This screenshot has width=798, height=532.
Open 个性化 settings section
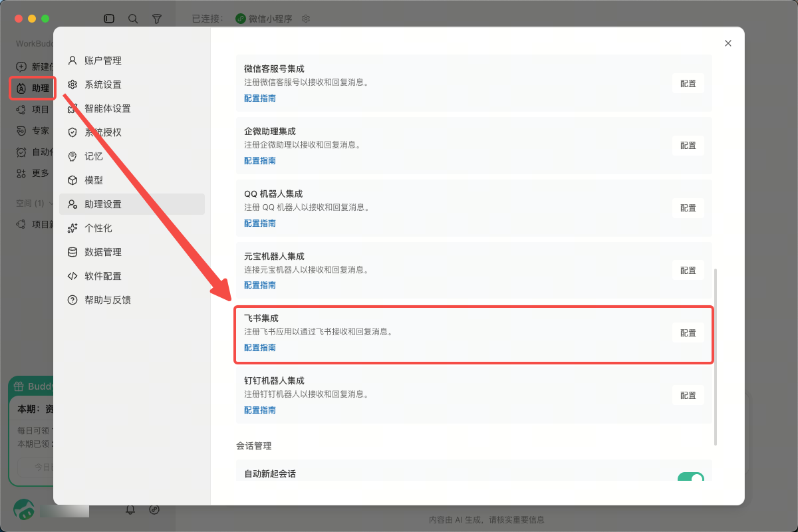(x=132, y=228)
